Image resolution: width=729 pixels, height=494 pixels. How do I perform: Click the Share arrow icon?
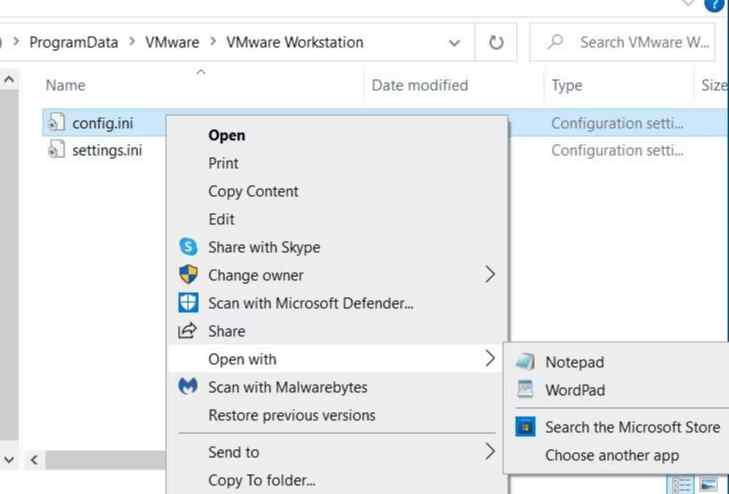pyautogui.click(x=187, y=331)
